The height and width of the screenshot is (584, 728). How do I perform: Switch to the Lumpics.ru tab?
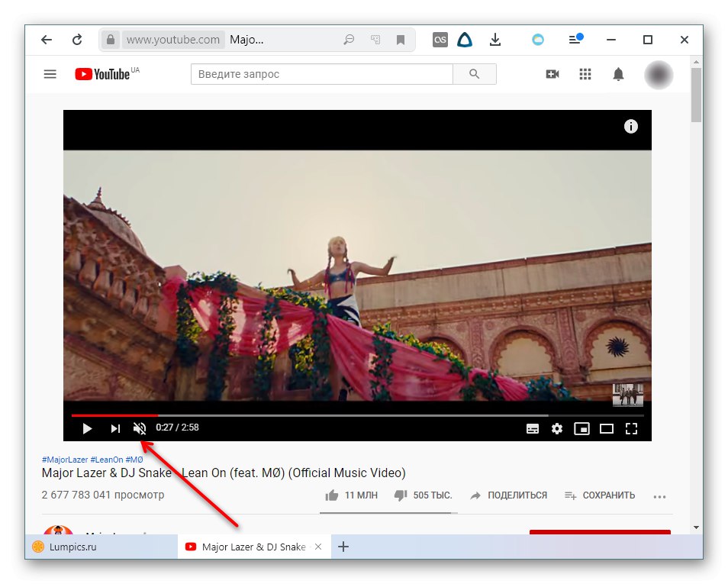click(101, 547)
